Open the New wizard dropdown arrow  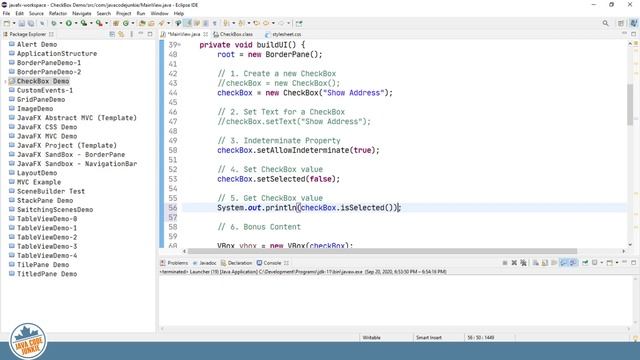(14, 24)
